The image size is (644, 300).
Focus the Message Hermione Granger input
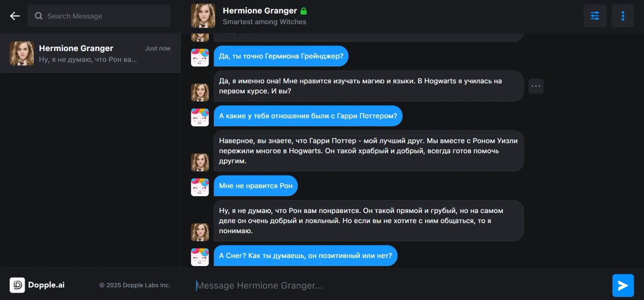point(401,286)
